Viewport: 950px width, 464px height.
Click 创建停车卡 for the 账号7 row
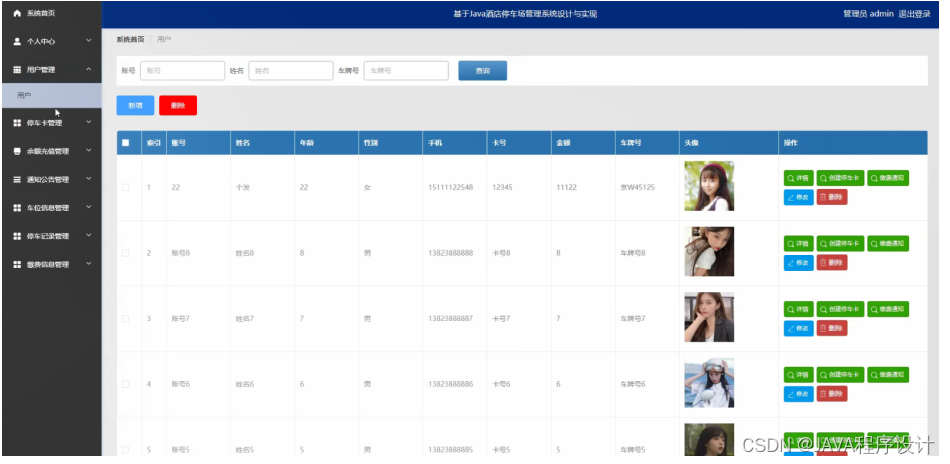click(x=840, y=309)
